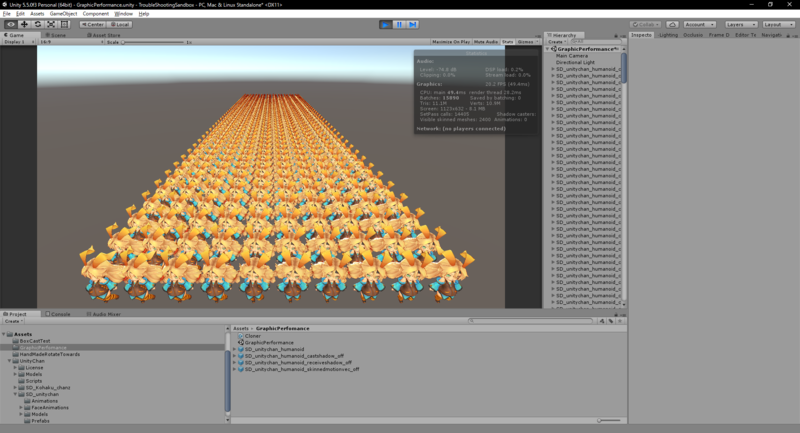Toggle Maximize On Play

click(x=451, y=42)
